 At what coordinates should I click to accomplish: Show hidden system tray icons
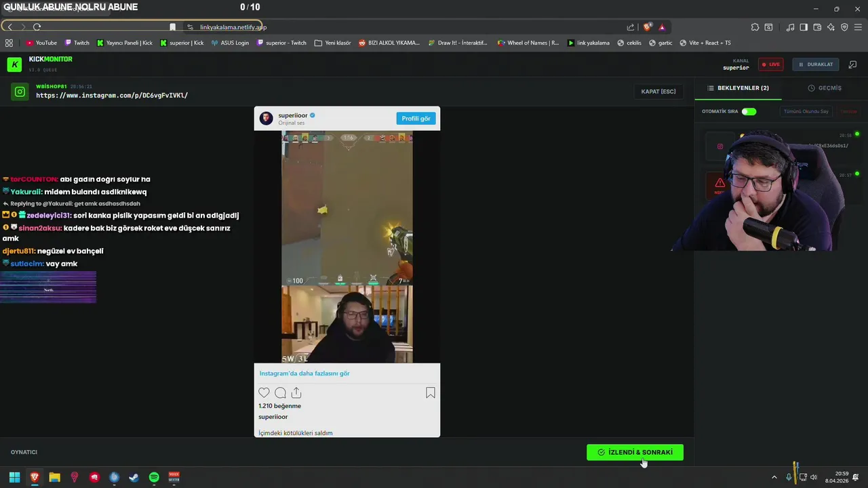click(x=774, y=477)
